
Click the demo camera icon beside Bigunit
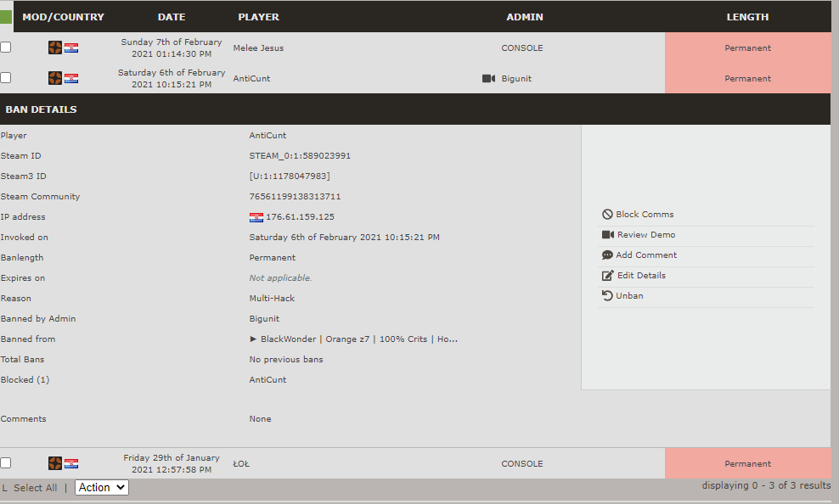[488, 79]
